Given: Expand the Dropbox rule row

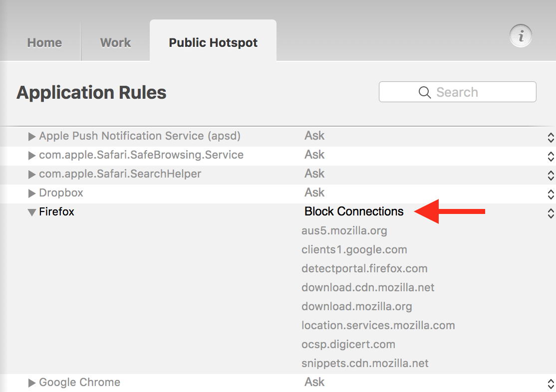Looking at the screenshot, I should point(31,193).
